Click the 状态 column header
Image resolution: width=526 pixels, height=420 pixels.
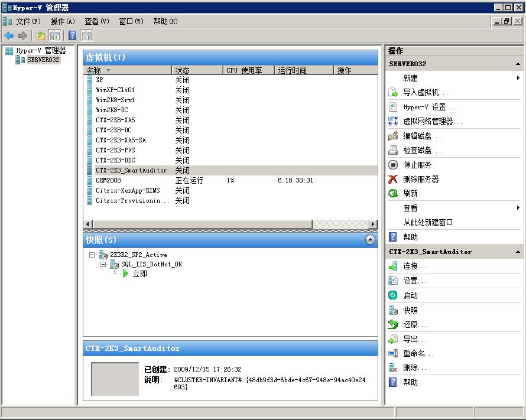click(x=197, y=70)
